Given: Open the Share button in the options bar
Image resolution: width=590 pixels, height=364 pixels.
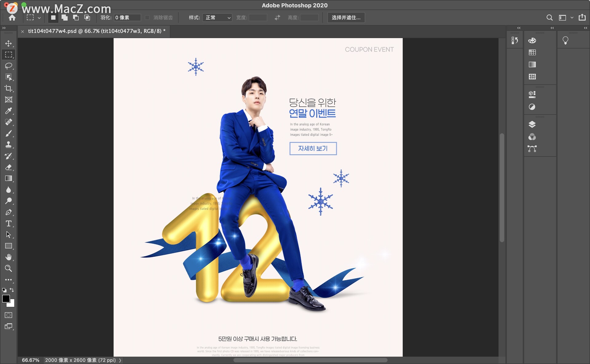Looking at the screenshot, I should pyautogui.click(x=582, y=17).
